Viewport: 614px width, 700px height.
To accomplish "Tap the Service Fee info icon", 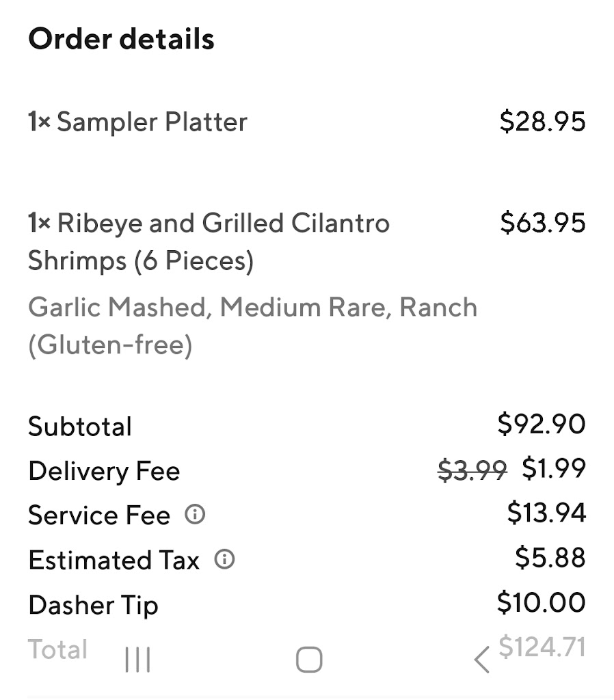I will coord(195,514).
